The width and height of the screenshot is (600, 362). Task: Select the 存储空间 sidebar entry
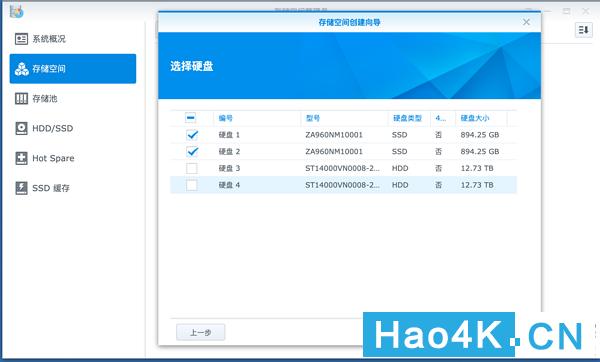pyautogui.click(x=73, y=68)
